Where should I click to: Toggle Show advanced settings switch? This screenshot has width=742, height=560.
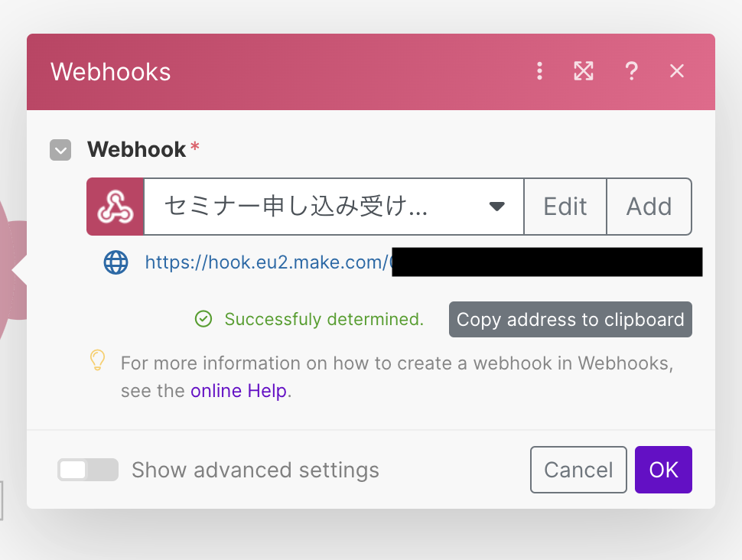point(88,470)
